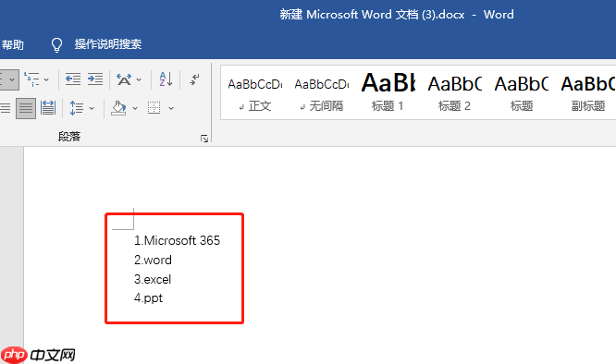Expand the line spacing dropdown arrow
The width and height of the screenshot is (616, 364).
point(92,108)
